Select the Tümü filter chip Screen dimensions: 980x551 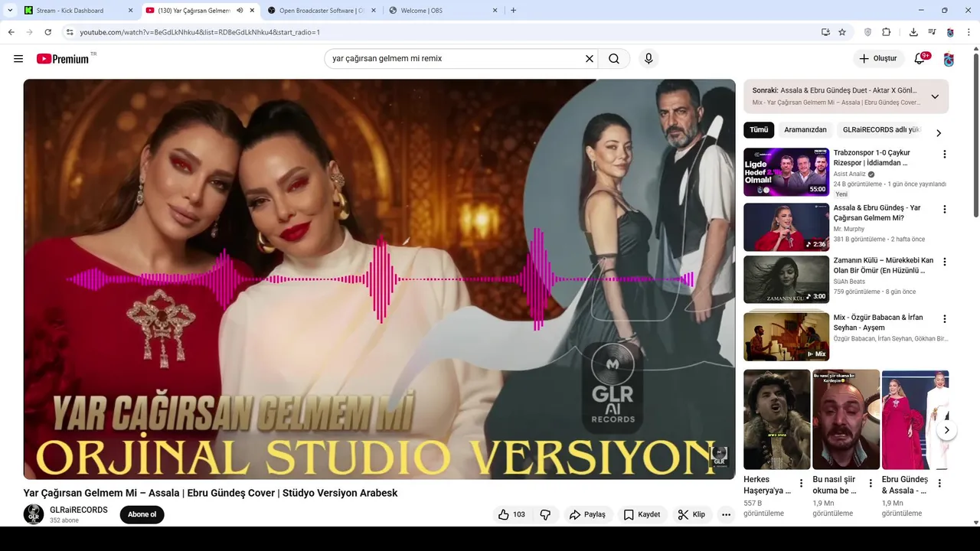759,130
